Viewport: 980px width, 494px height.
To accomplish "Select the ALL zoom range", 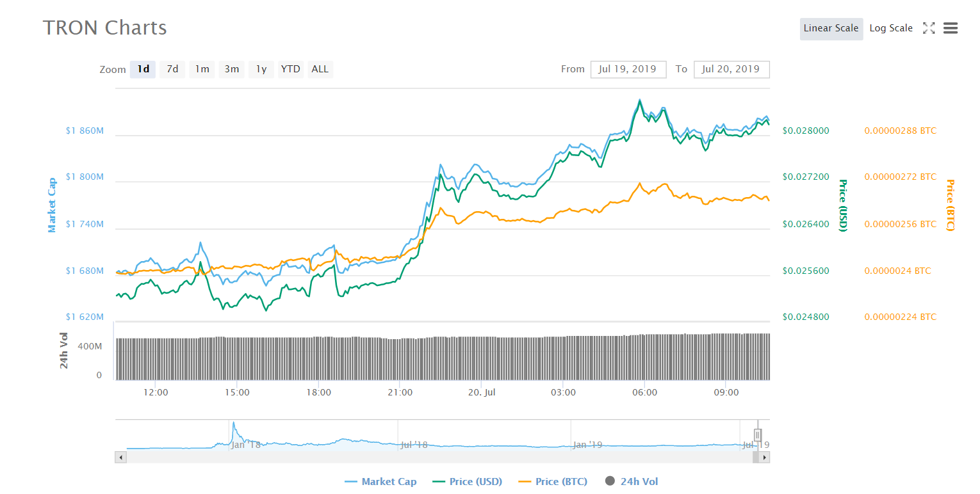I will pyautogui.click(x=320, y=69).
